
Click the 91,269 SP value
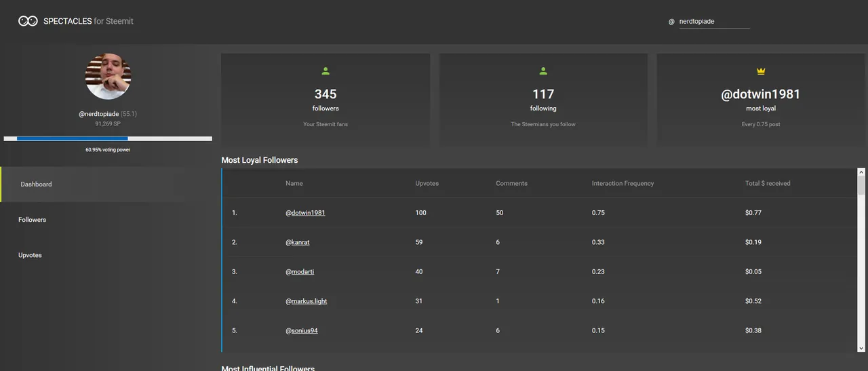tap(108, 124)
